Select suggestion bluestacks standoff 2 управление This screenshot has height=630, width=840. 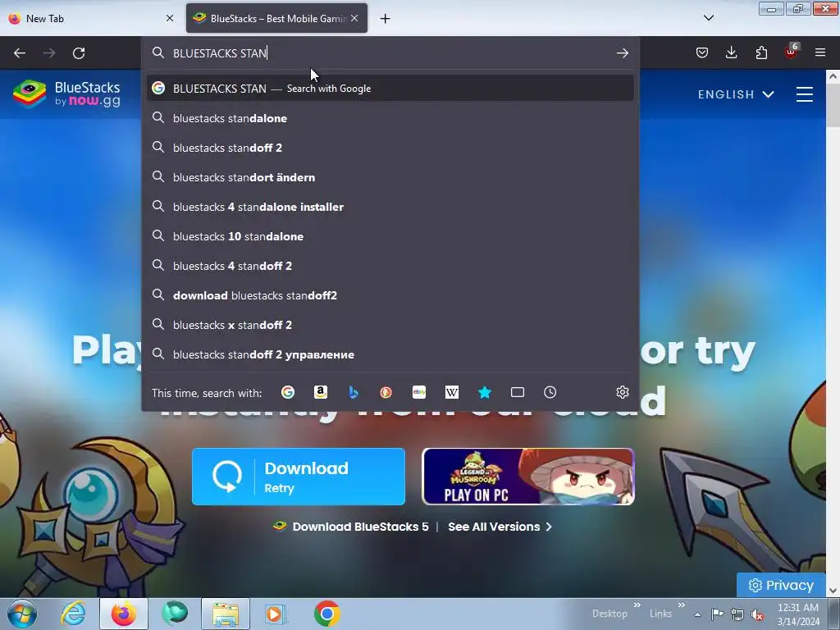390,354
